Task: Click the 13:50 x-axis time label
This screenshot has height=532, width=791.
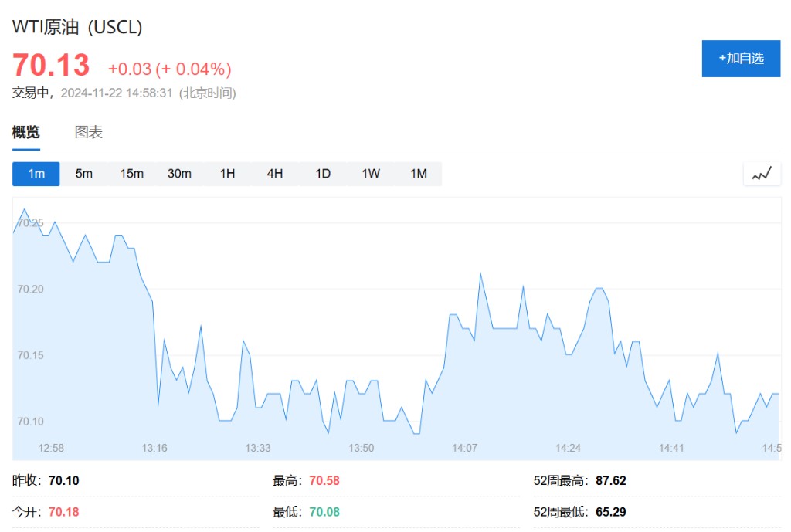Action: pyautogui.click(x=362, y=448)
